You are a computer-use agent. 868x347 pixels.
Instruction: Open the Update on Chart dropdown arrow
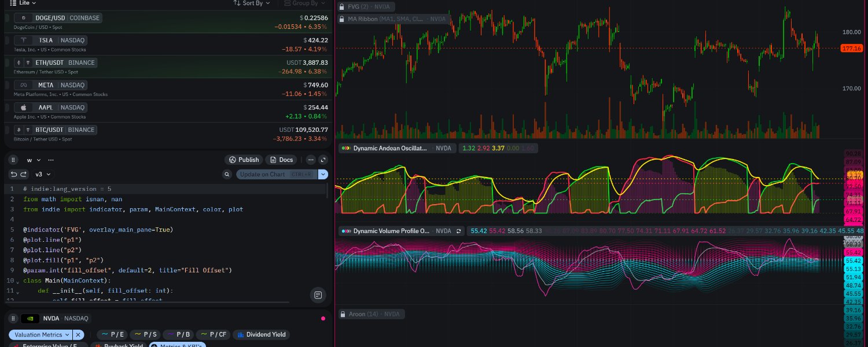click(323, 174)
